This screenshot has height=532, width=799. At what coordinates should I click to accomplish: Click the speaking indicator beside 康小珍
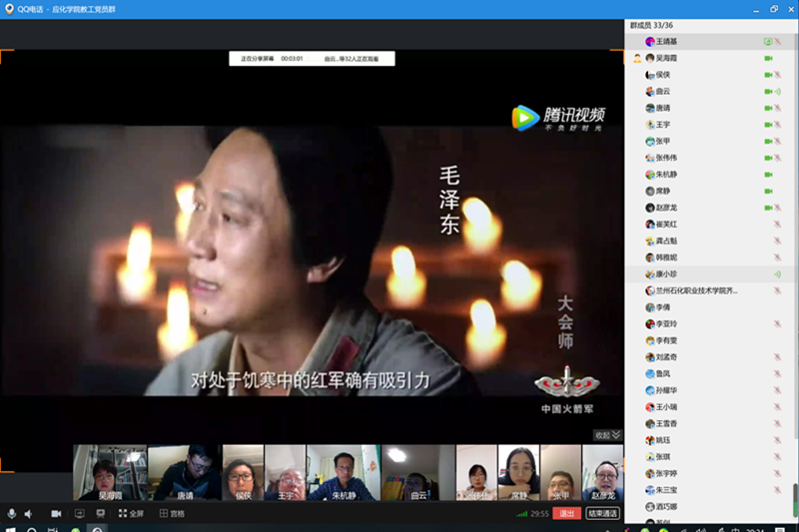coord(777,273)
